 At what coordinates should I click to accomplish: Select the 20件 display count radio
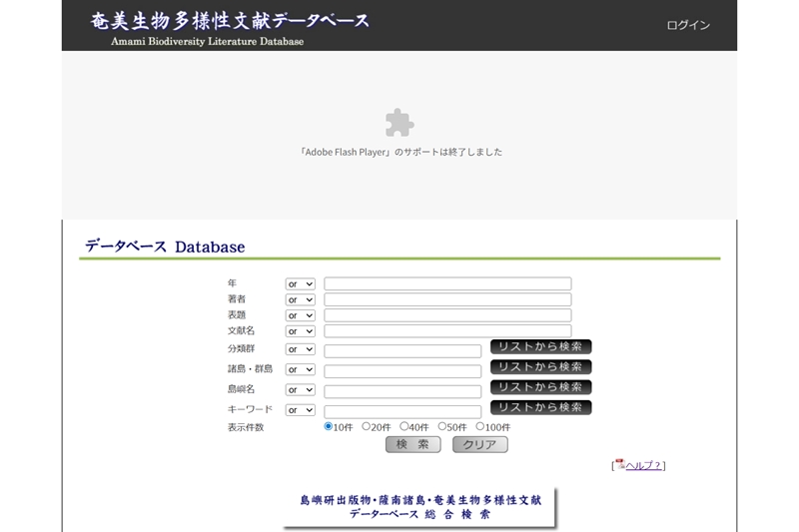point(367,426)
